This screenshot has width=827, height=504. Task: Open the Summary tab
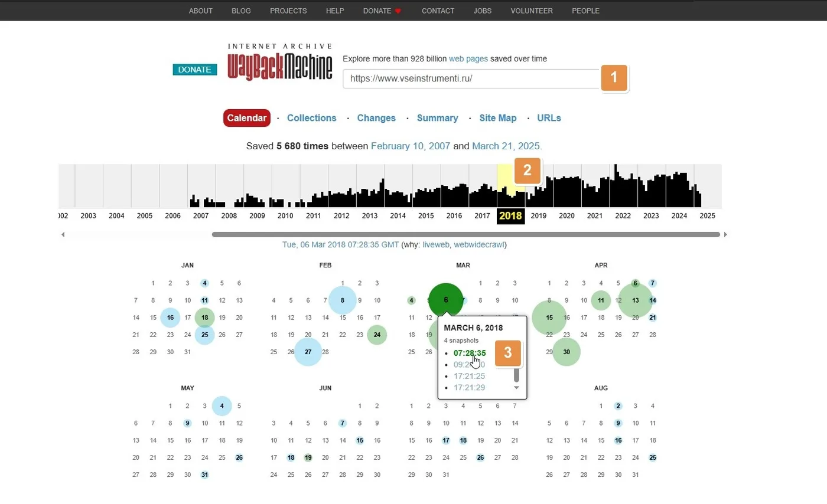click(x=438, y=118)
